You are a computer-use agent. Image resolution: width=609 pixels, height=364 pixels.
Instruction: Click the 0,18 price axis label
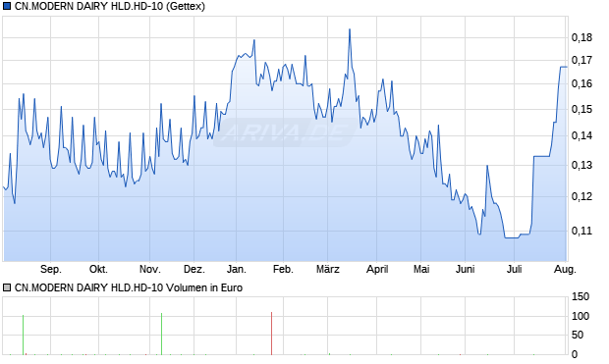(581, 37)
